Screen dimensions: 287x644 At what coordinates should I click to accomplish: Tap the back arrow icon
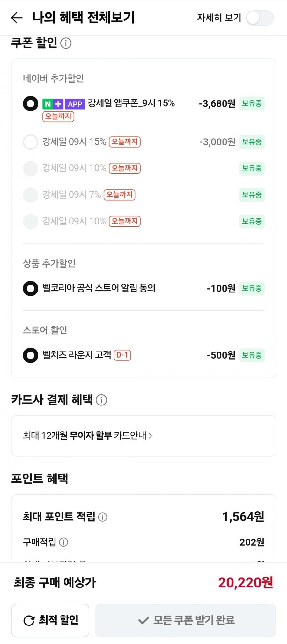(17, 18)
